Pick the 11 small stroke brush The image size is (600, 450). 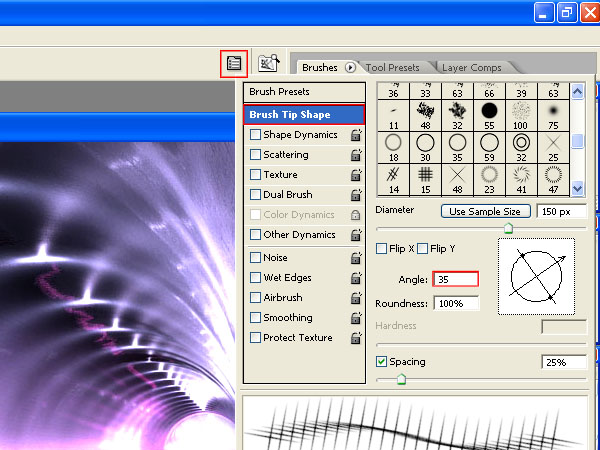[x=393, y=116]
